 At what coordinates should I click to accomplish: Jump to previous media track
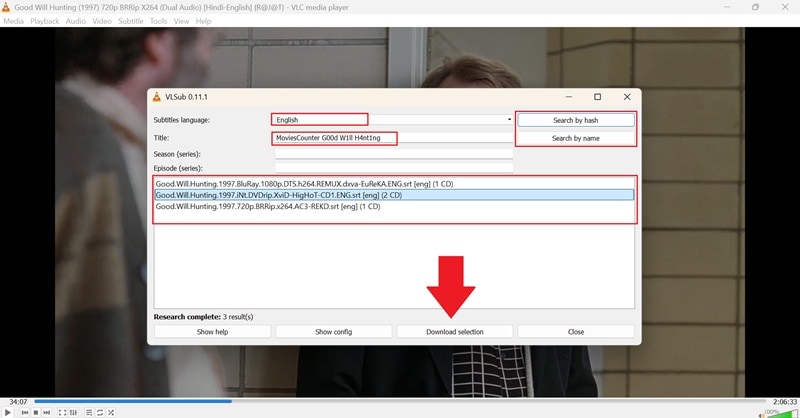(25, 412)
